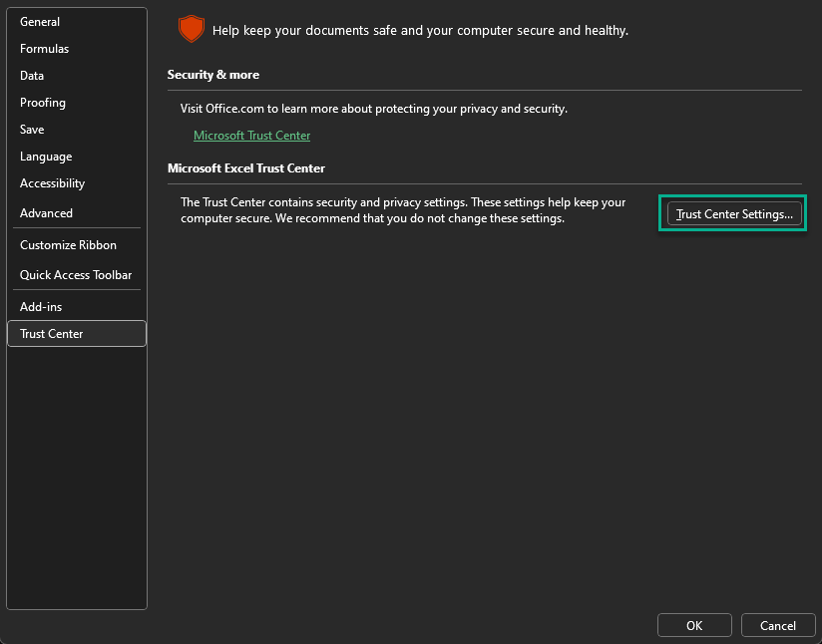Open the Advanced options category
The height and width of the screenshot is (644, 822).
(x=46, y=213)
